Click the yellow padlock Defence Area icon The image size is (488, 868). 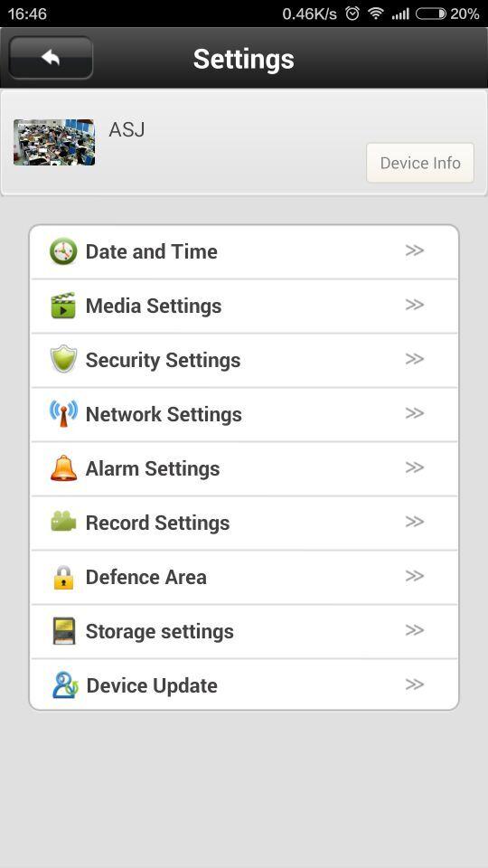tap(63, 577)
